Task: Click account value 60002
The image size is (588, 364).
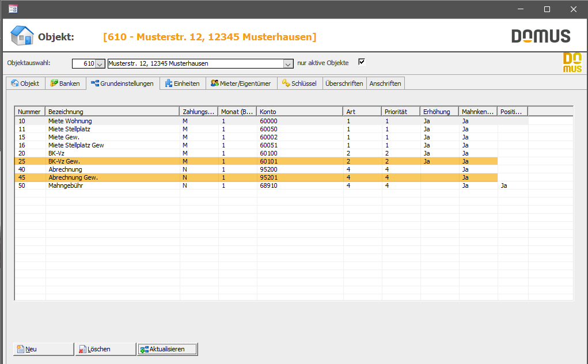Action: pos(268,137)
